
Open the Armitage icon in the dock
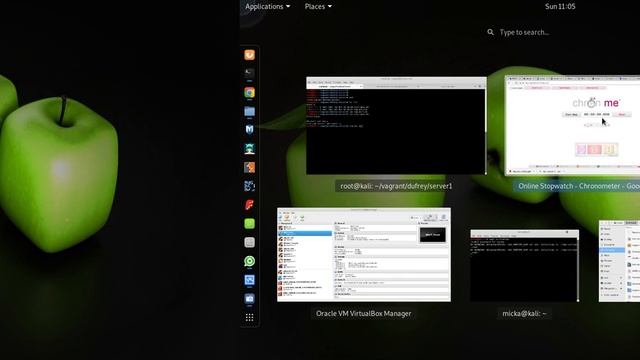tap(249, 149)
